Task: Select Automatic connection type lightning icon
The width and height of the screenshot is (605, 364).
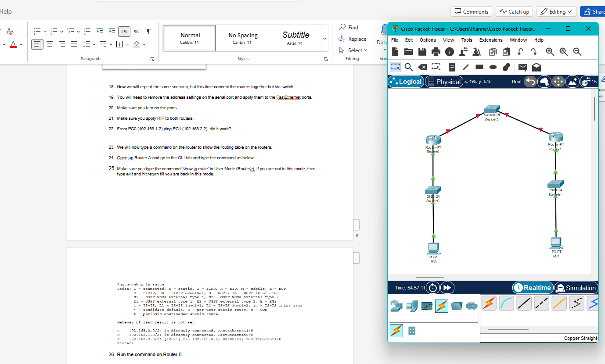Action: (489, 303)
